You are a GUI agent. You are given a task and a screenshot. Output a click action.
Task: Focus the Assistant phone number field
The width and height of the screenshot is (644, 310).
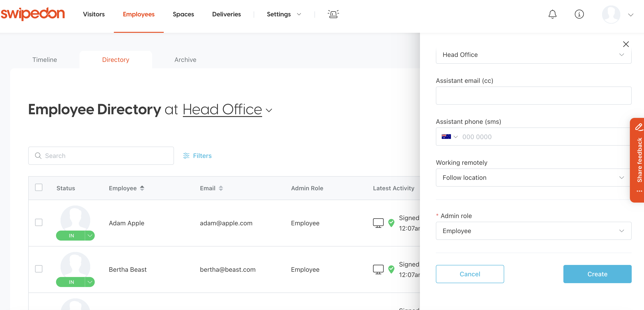point(545,137)
